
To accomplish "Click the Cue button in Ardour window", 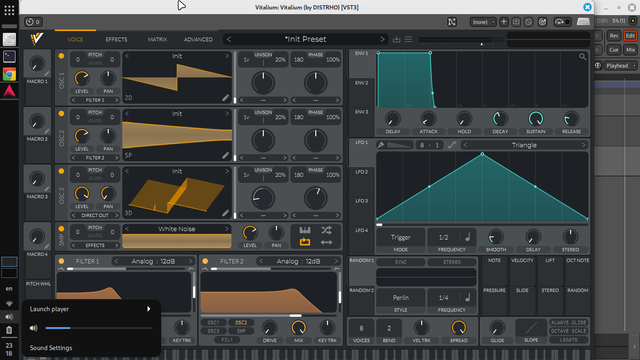I will pos(614,50).
